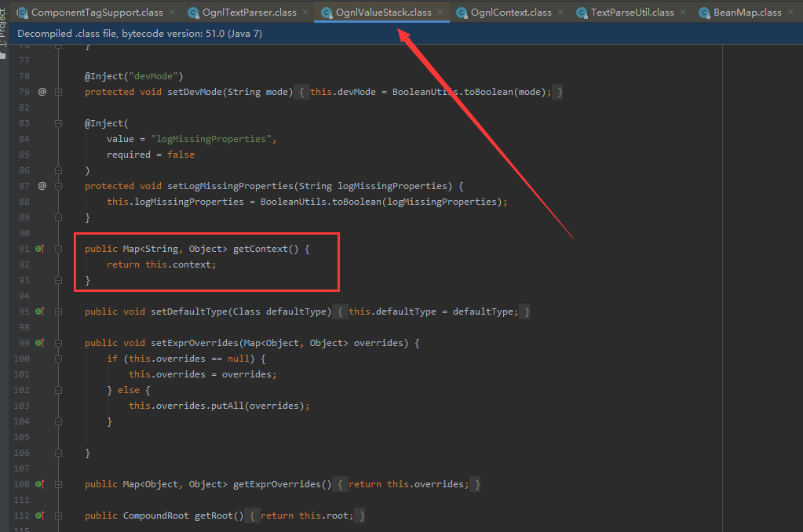Click the class icon on OgnlTextParser.class tab
Viewport: 803px width, 532px height.
(x=193, y=13)
